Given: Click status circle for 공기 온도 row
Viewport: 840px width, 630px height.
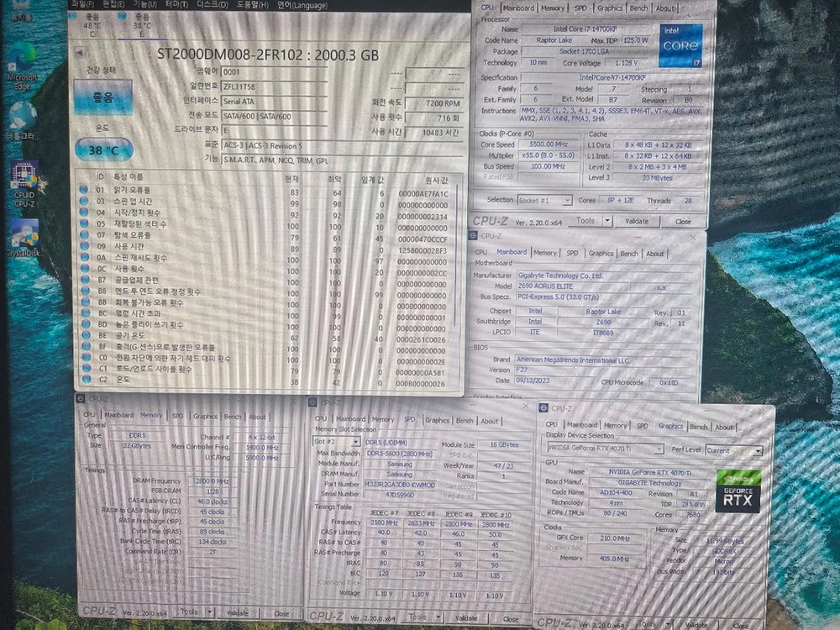Looking at the screenshot, I should pos(86,335).
